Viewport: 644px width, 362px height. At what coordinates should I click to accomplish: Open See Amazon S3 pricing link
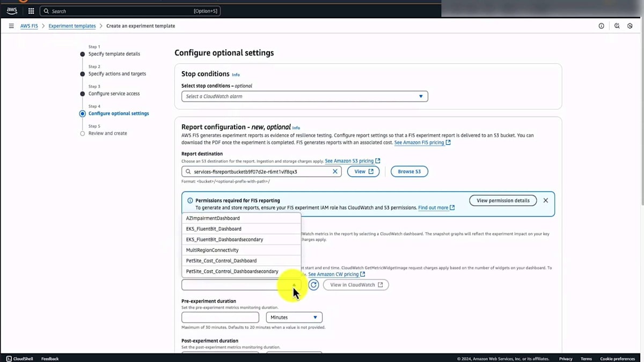tap(353, 161)
